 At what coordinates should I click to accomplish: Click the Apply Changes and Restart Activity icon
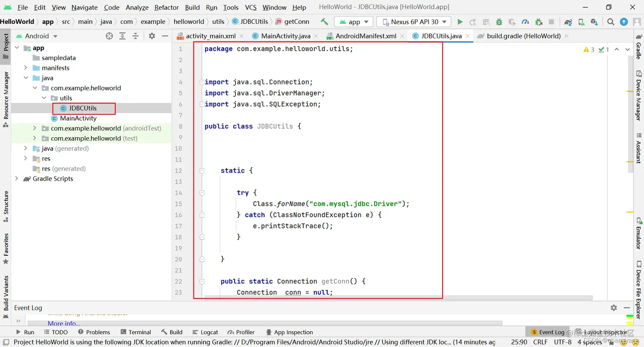point(473,22)
